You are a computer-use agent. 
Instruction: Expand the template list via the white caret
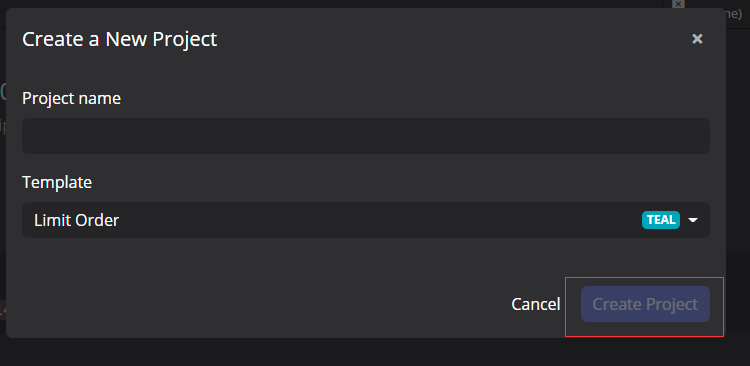[693, 220]
